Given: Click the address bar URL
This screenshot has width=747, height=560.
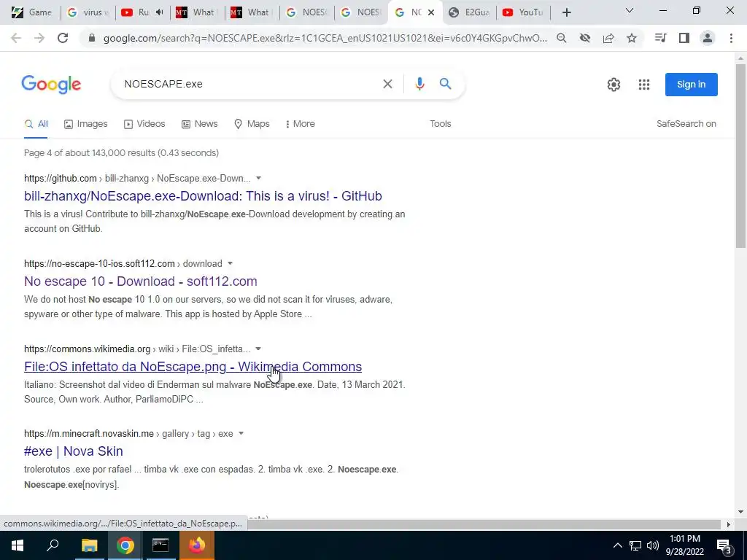Looking at the screenshot, I should pos(325,38).
